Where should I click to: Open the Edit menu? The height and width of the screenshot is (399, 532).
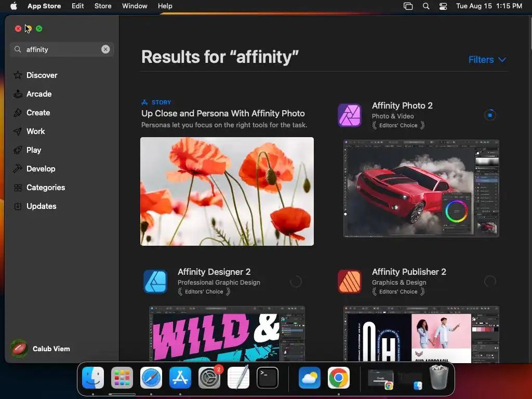[78, 6]
